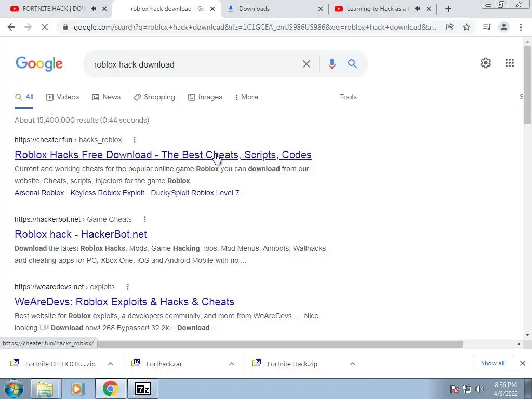The image size is (532, 399).
Task: Click in the roblox hack download search field
Action: [195, 64]
